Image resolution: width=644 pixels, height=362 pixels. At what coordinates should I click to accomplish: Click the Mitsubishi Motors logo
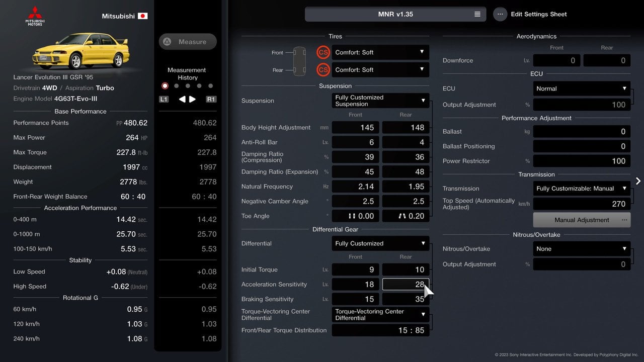click(x=35, y=16)
